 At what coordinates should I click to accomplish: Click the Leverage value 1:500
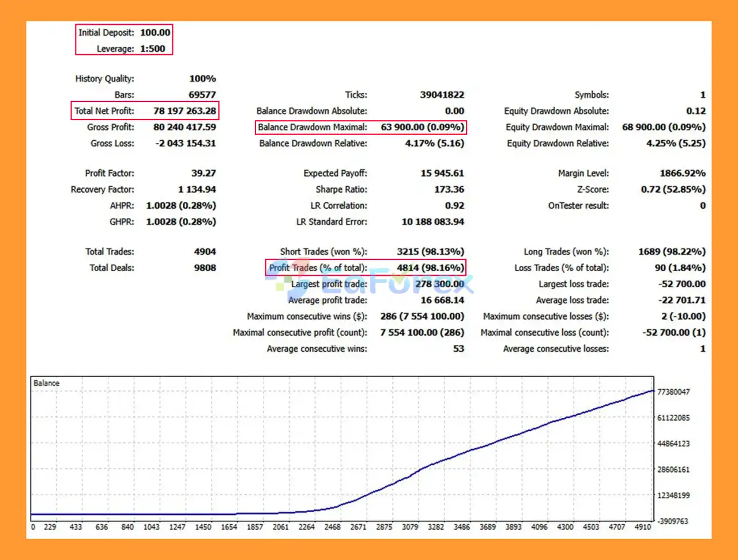tap(152, 48)
